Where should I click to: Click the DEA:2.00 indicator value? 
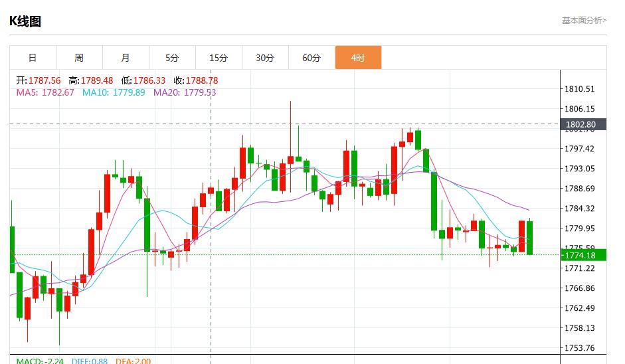[133, 361]
